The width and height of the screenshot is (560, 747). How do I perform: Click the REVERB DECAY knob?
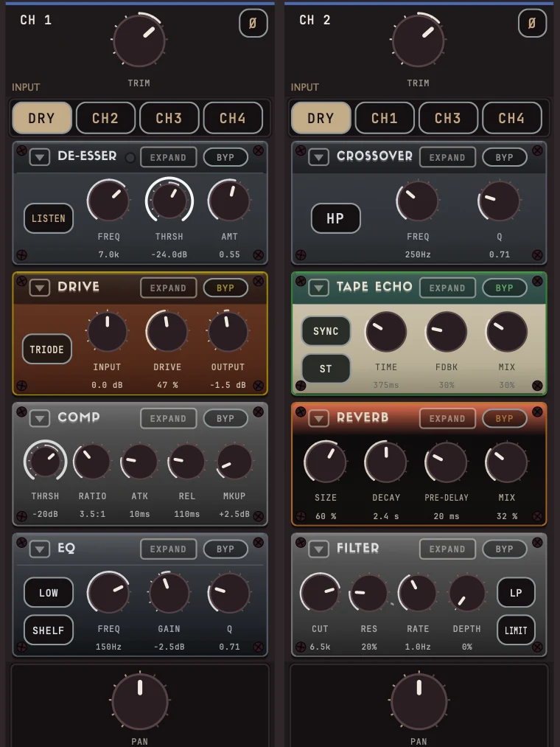(x=385, y=462)
